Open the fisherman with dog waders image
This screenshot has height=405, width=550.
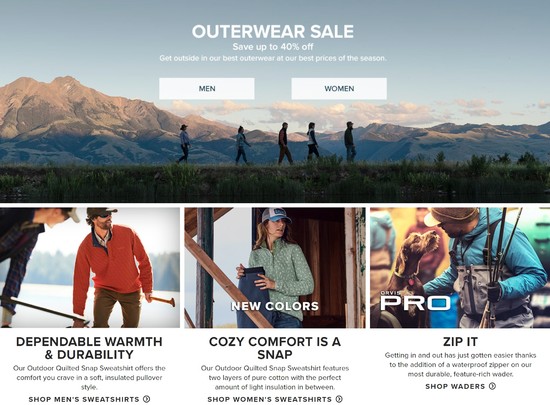(460, 268)
